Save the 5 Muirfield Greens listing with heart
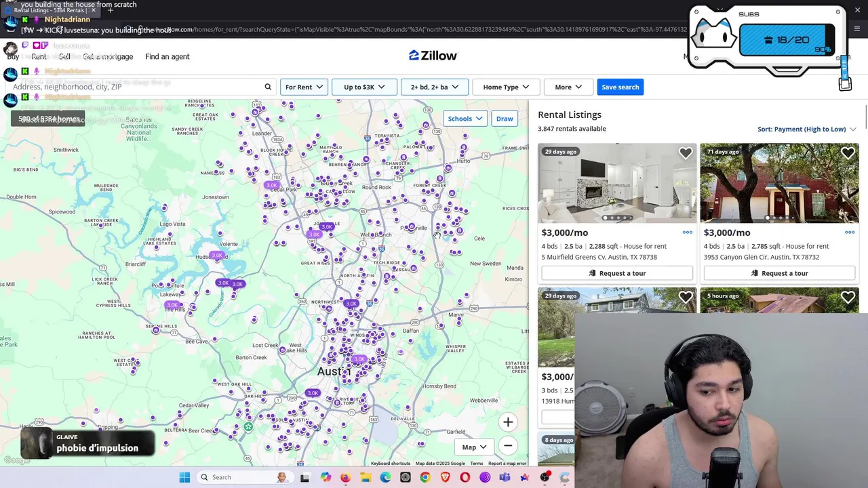 pos(686,154)
